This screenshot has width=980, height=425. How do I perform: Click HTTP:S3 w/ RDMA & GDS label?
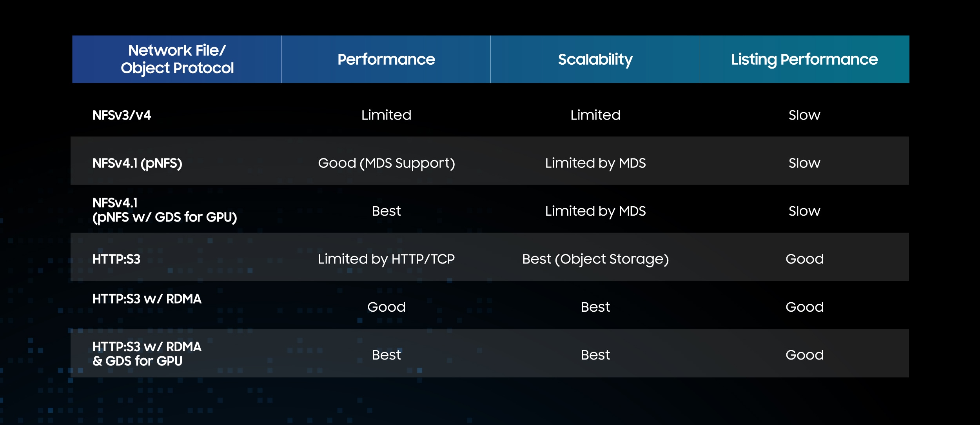click(147, 354)
